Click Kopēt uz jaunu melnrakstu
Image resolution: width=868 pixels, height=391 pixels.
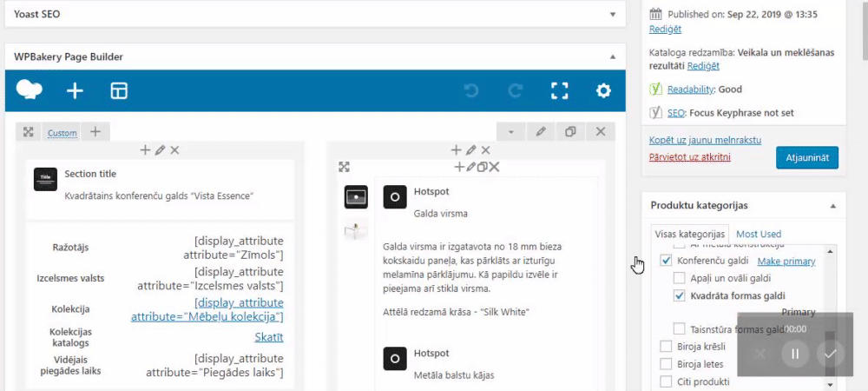pyautogui.click(x=705, y=140)
